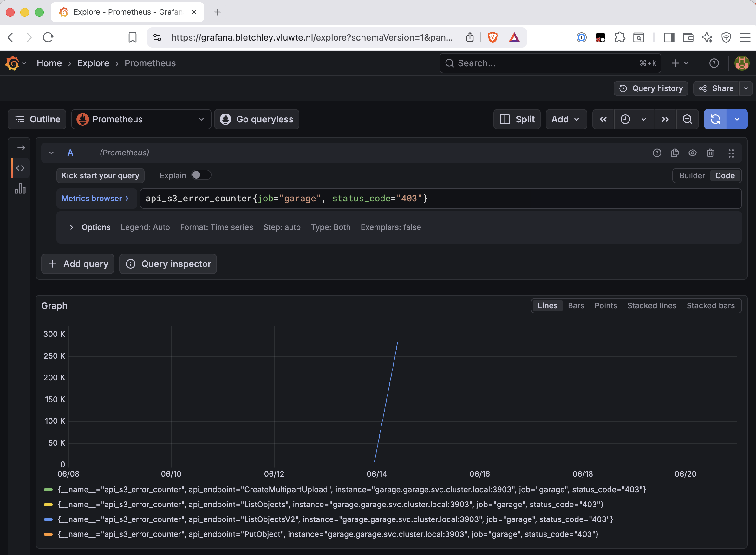Split the Explore pane

(x=517, y=119)
